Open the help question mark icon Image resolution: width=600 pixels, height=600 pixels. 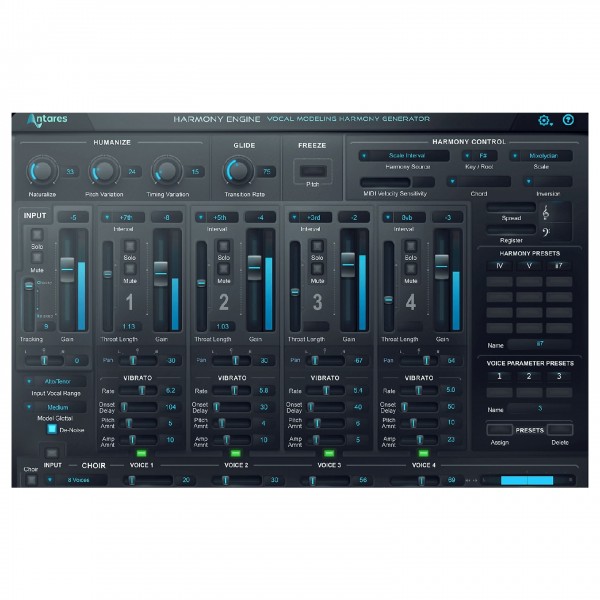coord(568,120)
